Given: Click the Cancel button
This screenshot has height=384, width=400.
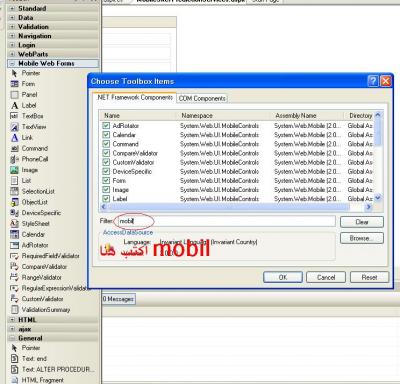Looking at the screenshot, I should coord(326,277).
